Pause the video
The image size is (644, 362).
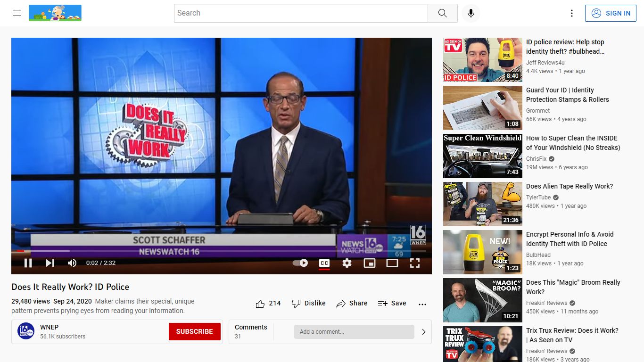click(x=28, y=263)
